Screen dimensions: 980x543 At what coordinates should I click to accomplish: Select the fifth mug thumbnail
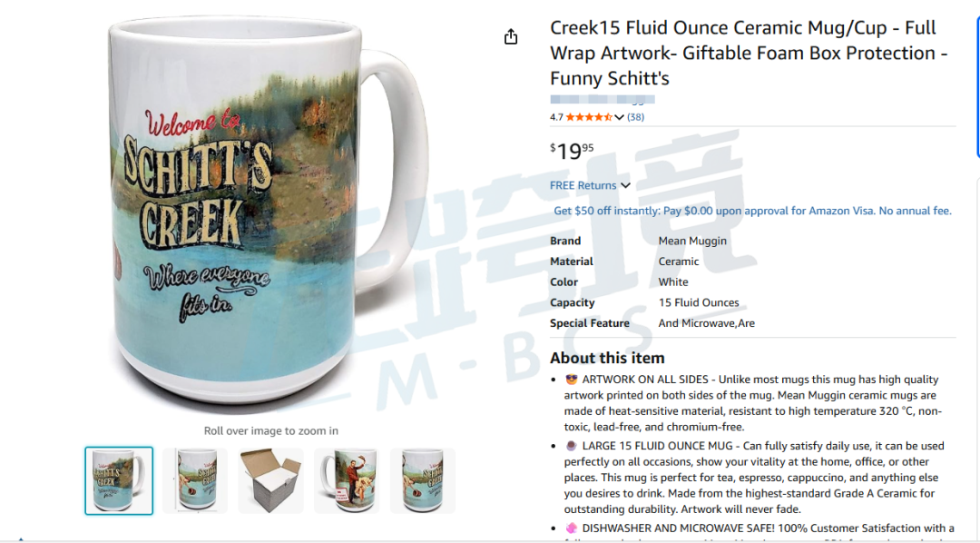click(423, 480)
